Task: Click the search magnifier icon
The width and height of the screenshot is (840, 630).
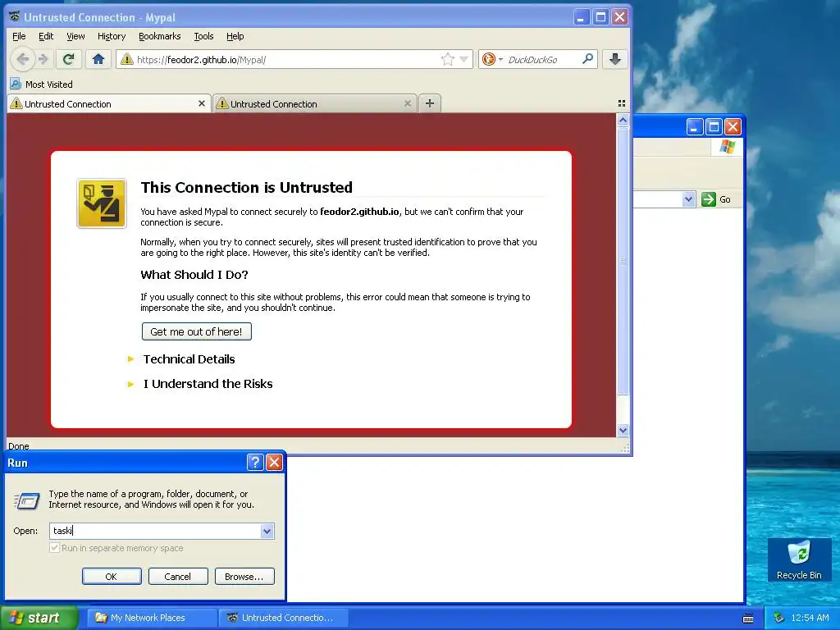Action: pos(587,59)
